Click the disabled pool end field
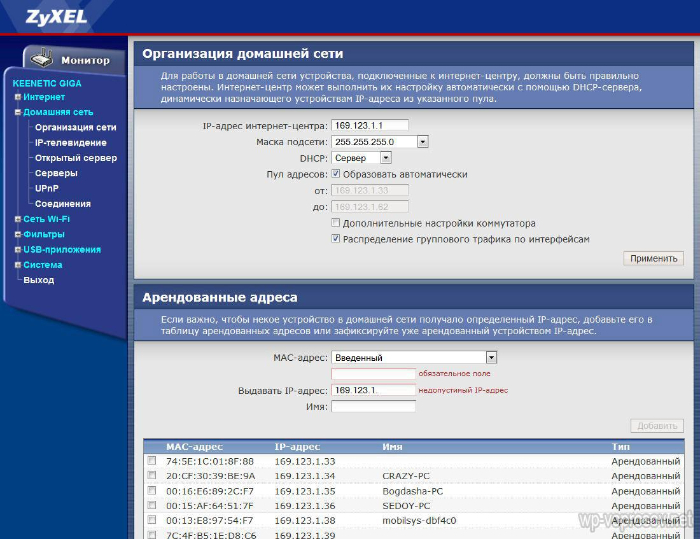700x539 pixels. (x=370, y=207)
